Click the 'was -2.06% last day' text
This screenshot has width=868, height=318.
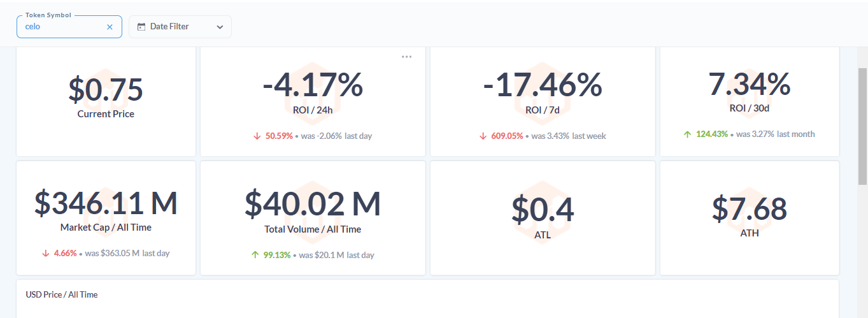pos(336,136)
